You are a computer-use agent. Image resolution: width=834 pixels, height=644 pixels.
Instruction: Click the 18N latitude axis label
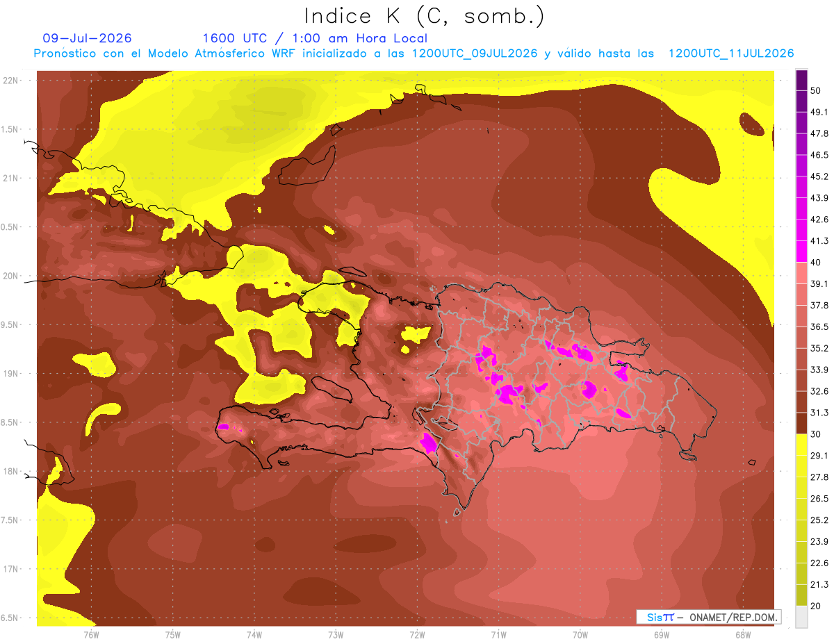point(12,471)
